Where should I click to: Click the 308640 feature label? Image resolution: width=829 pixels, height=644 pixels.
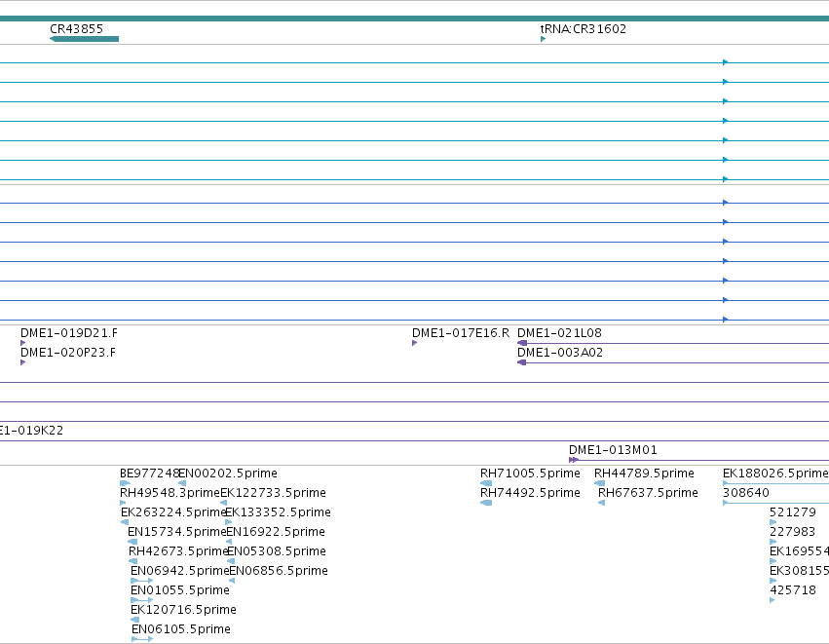746,492
